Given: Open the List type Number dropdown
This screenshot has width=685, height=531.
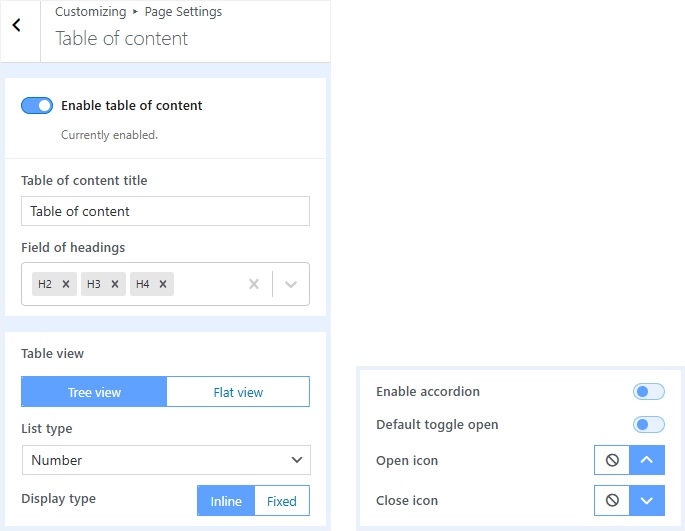Looking at the screenshot, I should click(x=166, y=460).
